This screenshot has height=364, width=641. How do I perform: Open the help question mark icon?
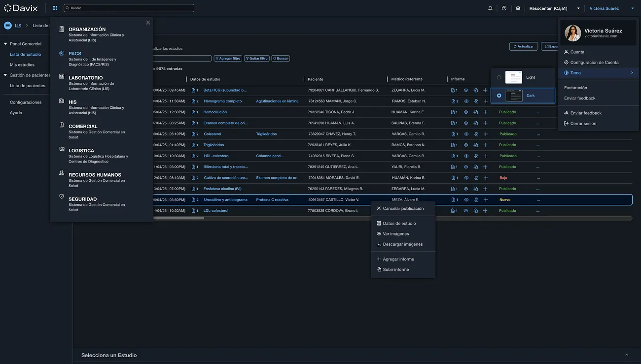504,8
